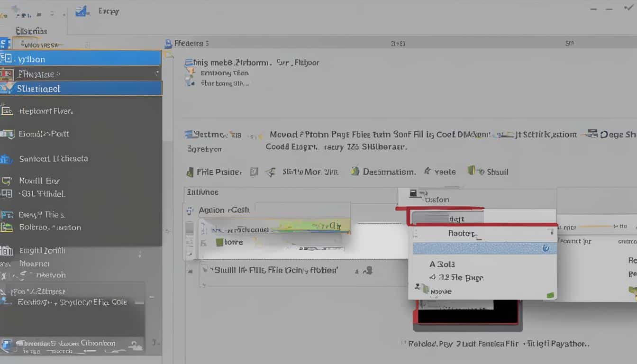This screenshot has height=364, width=637.
Task: Click the icon left of "Slueriiaeol" row
Action: 7,88
